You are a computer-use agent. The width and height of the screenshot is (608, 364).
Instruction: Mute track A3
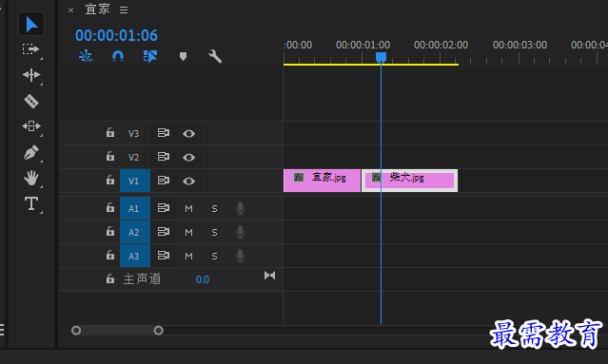tap(188, 256)
